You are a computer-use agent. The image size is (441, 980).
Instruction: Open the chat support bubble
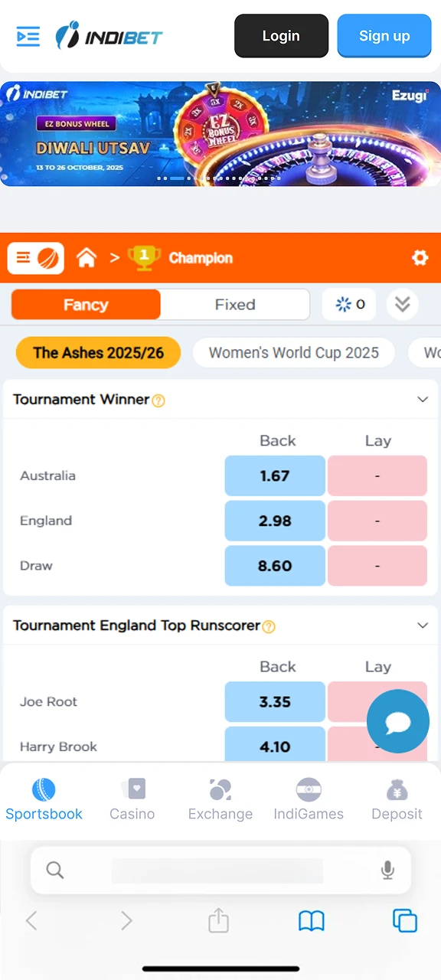397,720
